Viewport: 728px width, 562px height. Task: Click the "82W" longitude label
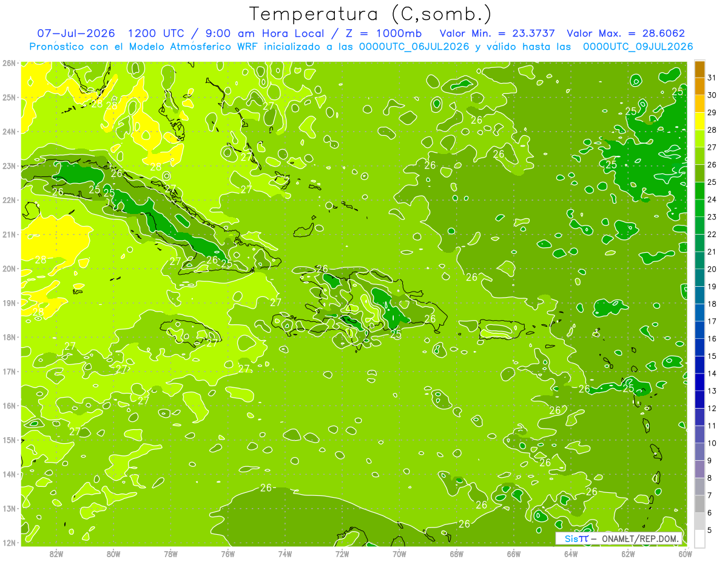[56, 554]
